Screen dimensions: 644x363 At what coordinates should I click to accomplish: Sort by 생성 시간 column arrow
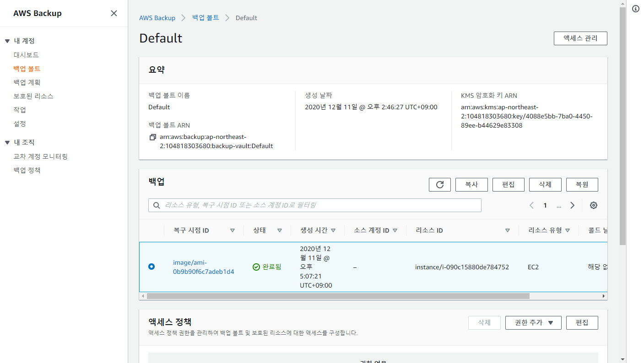[333, 230]
